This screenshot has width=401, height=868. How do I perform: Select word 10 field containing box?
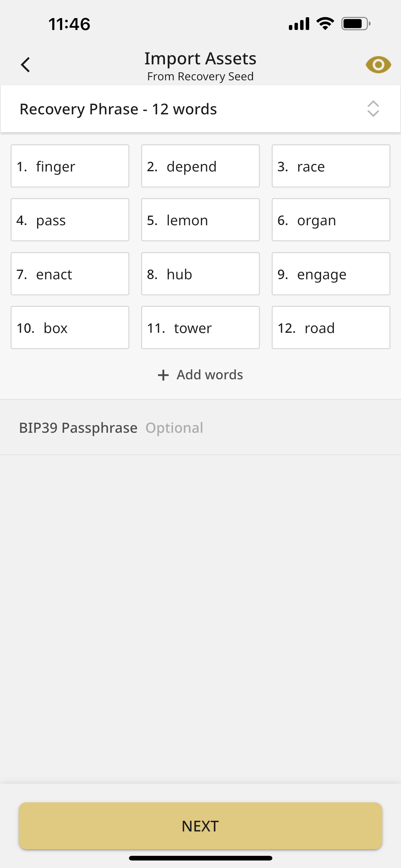70,327
